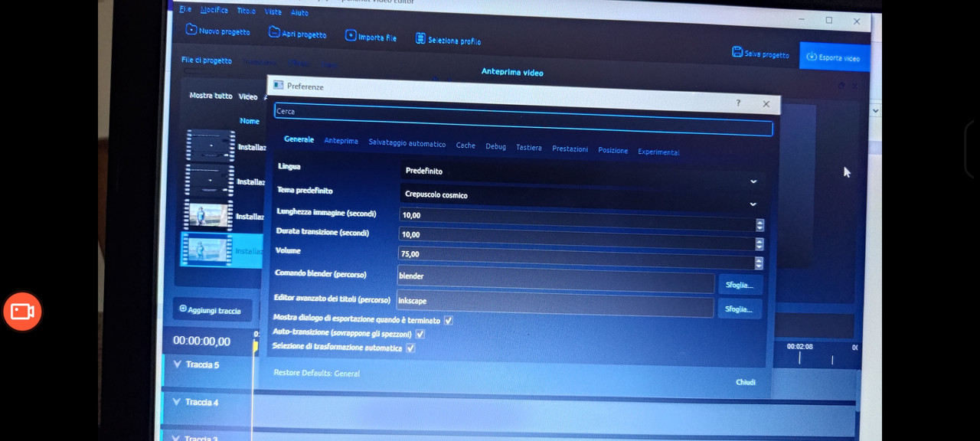This screenshot has height=441, width=980.
Task: Click the Nome column header
Action: click(250, 121)
